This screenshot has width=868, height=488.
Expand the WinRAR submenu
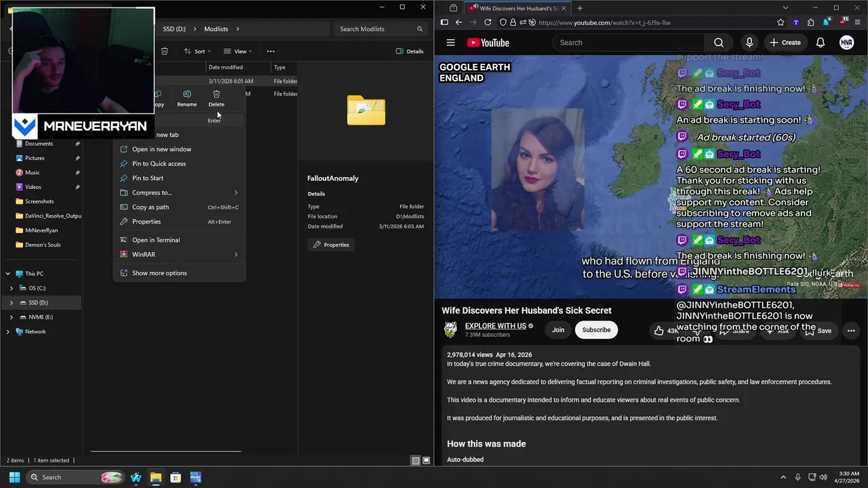tap(236, 254)
